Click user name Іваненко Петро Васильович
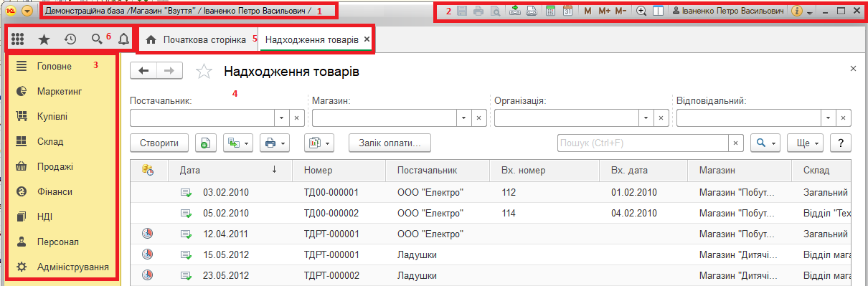The width and height of the screenshot is (868, 286). click(x=727, y=11)
